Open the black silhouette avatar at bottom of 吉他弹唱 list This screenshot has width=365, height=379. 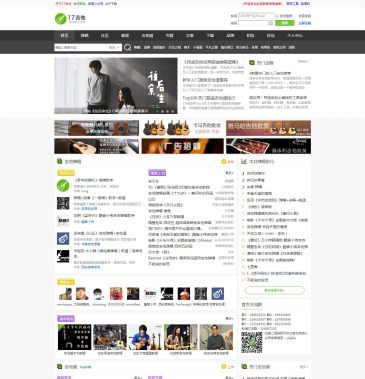coord(63,256)
